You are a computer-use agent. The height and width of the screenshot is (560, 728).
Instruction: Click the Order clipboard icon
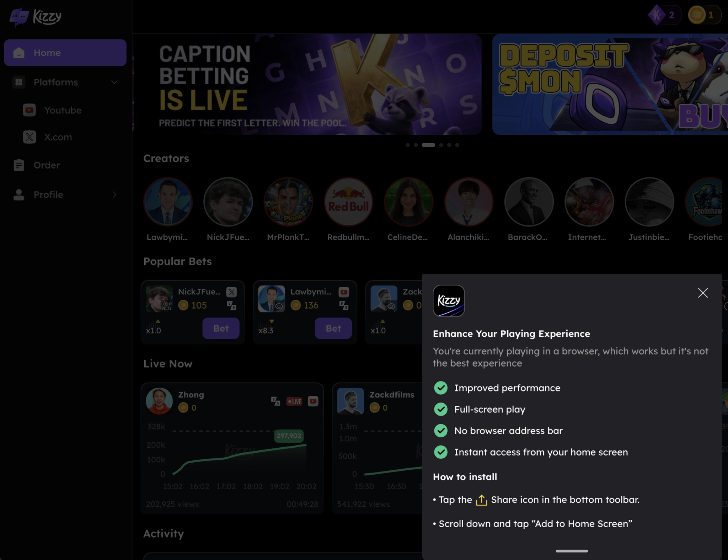[18, 165]
